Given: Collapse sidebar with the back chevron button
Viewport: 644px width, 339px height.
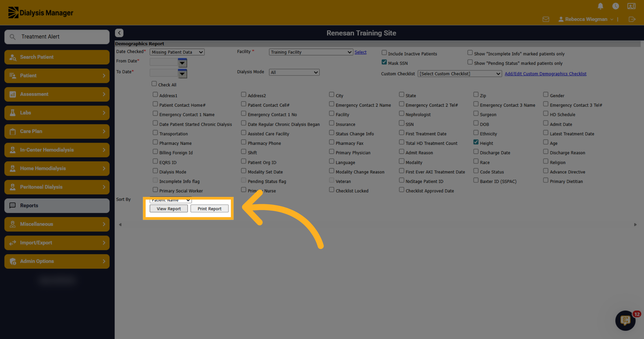Looking at the screenshot, I should pos(119,33).
